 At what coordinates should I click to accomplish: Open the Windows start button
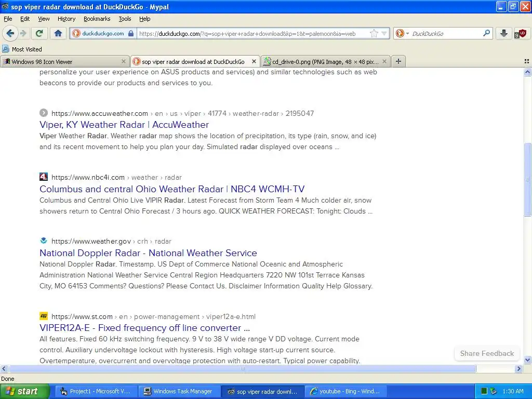[x=24, y=392]
